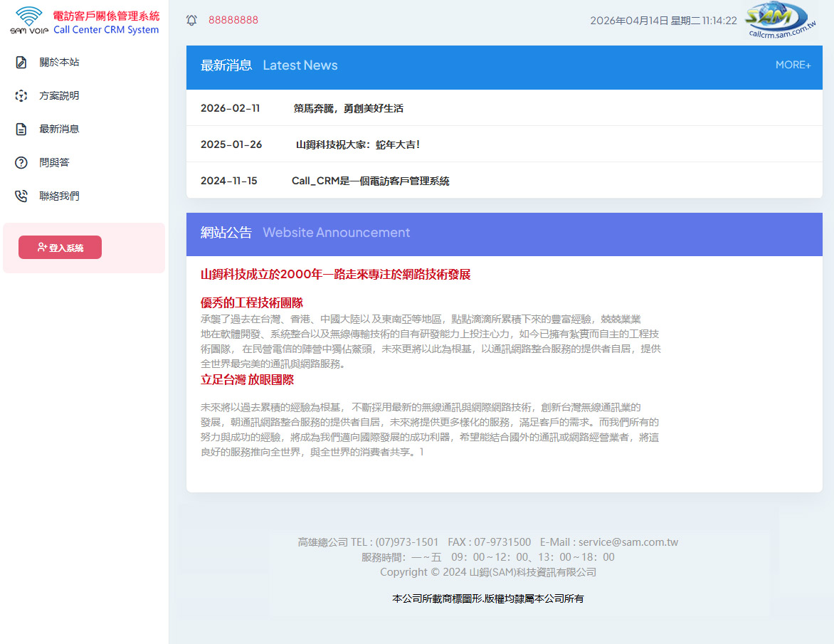
Task: Select the 方案說明 menu entry
Action: click(x=59, y=96)
